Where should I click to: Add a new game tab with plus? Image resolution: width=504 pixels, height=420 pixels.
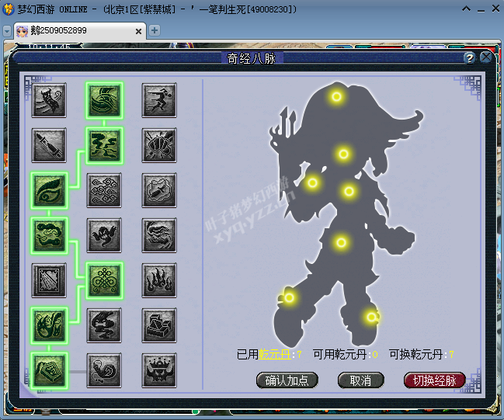click(x=155, y=30)
